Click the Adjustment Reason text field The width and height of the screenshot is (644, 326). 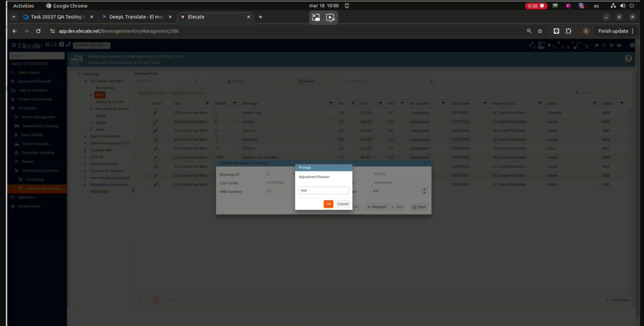[x=323, y=190]
